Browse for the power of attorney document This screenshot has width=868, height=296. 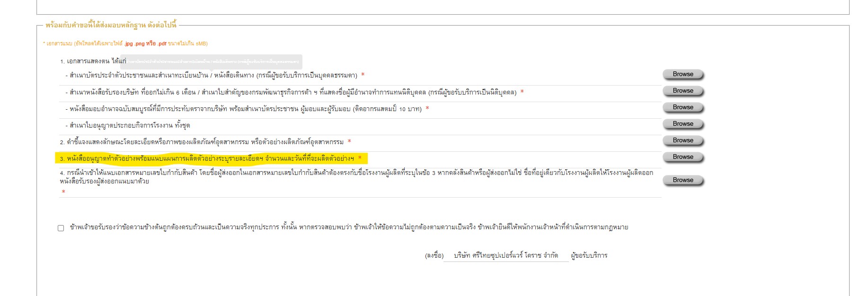click(x=682, y=107)
